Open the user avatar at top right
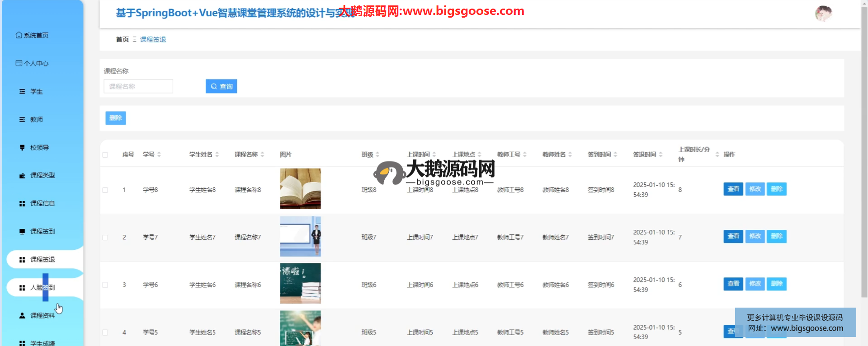Image resolution: width=868 pixels, height=346 pixels. 823,14
